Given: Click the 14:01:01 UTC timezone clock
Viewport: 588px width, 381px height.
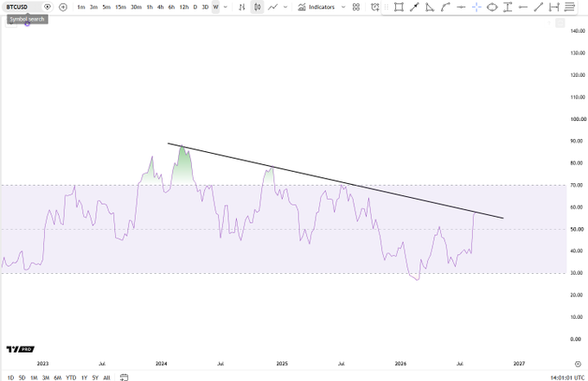Looking at the screenshot, I should tap(567, 378).
